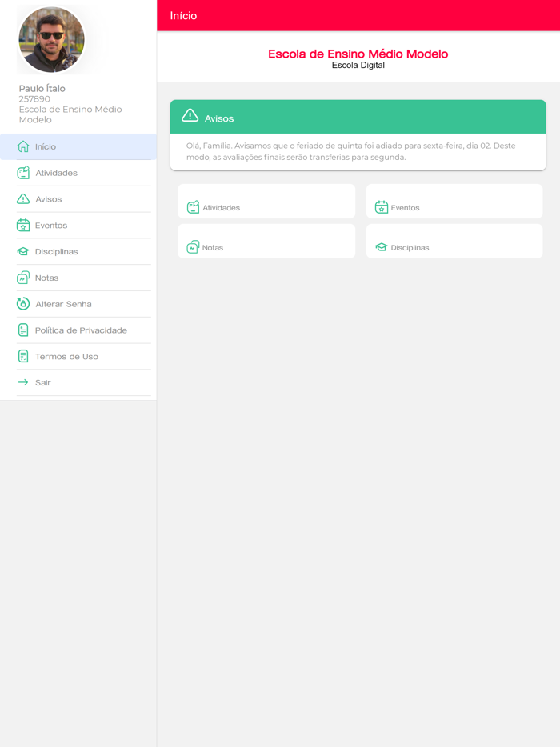The height and width of the screenshot is (747, 560).
Task: Click the Termos de Uso document icon
Action: click(23, 357)
